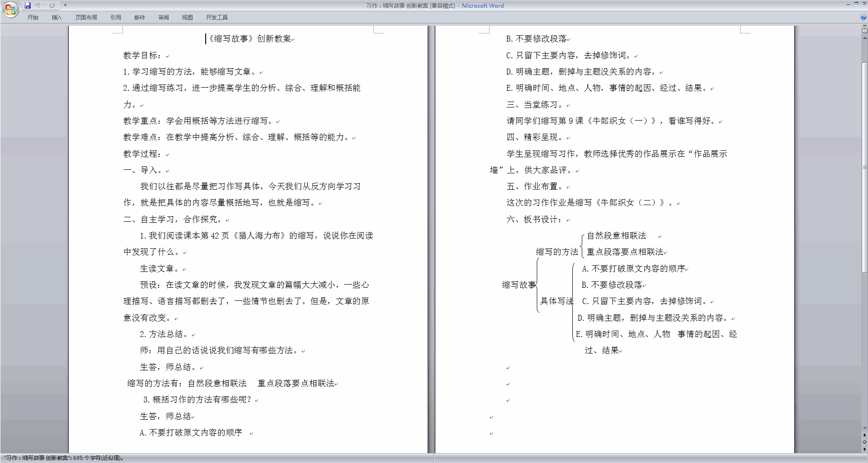Screen dimensions: 868x463
Task: Click left page line 缩写的方法有:自然段意相联法
Action: coord(231,383)
